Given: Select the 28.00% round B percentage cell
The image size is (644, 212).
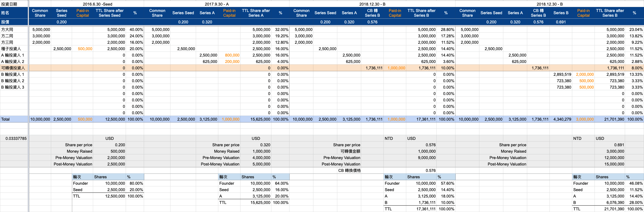Looking at the screenshot, I should coord(634,203).
